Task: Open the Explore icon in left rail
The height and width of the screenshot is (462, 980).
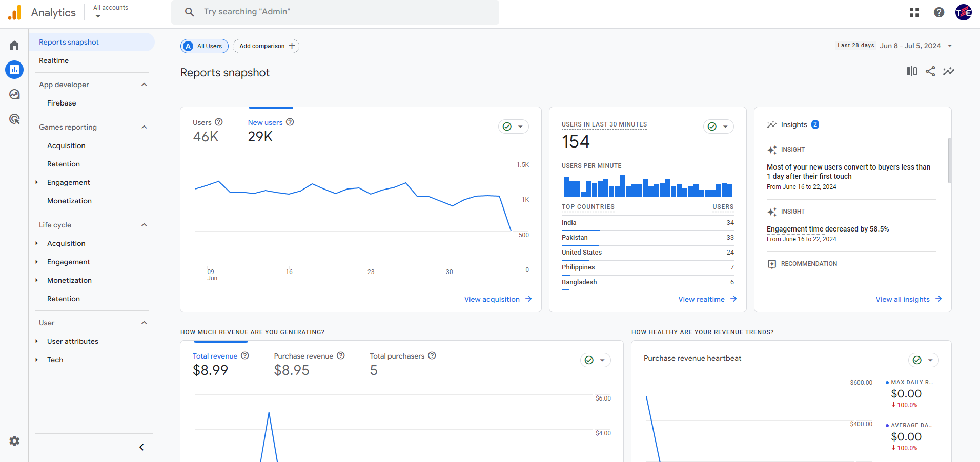Action: [x=14, y=94]
